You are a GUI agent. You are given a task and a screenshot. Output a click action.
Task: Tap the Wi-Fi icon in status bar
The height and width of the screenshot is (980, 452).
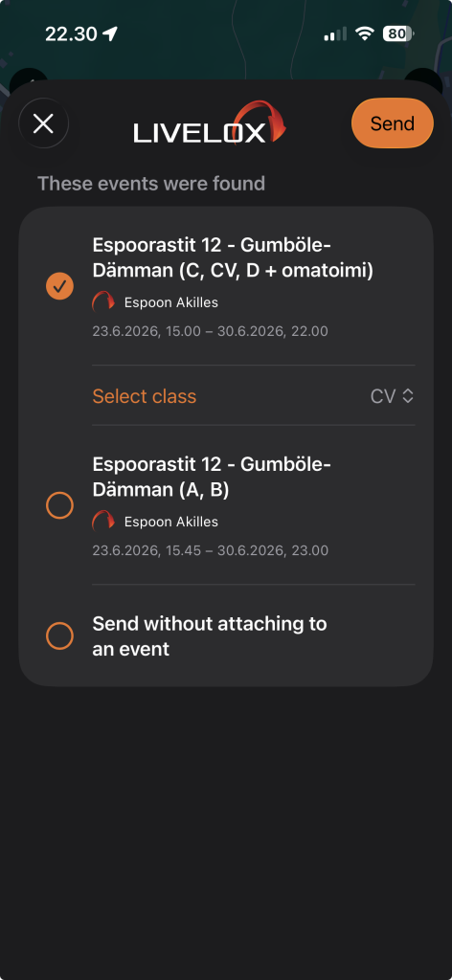click(364, 33)
